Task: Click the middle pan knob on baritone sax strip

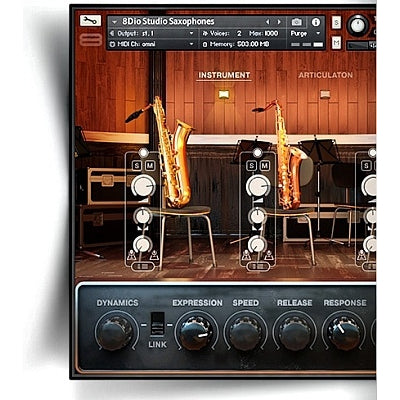Action: [x=143, y=216]
